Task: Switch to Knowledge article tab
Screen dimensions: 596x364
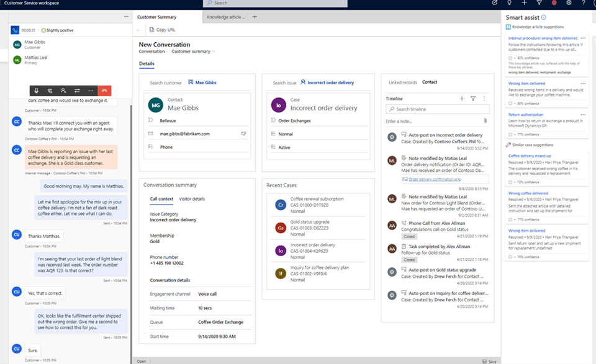Action: [225, 17]
